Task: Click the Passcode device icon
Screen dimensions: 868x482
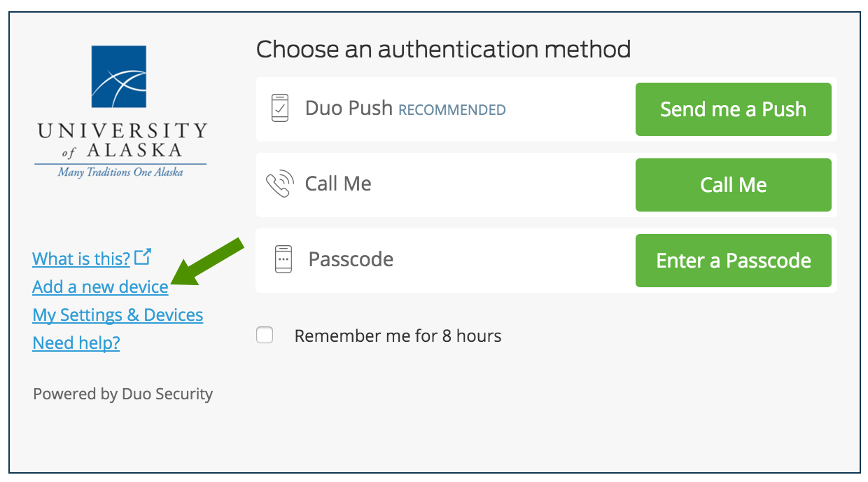Action: tap(283, 259)
